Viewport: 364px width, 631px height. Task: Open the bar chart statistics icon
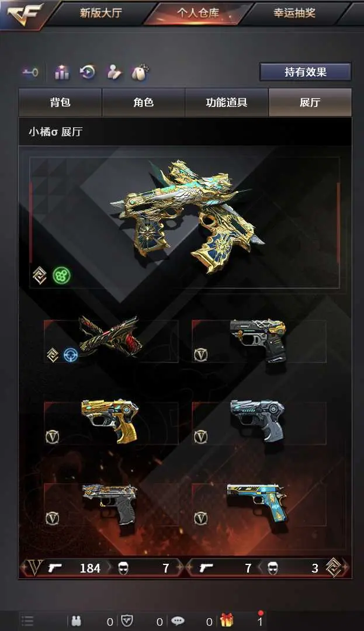click(x=61, y=72)
